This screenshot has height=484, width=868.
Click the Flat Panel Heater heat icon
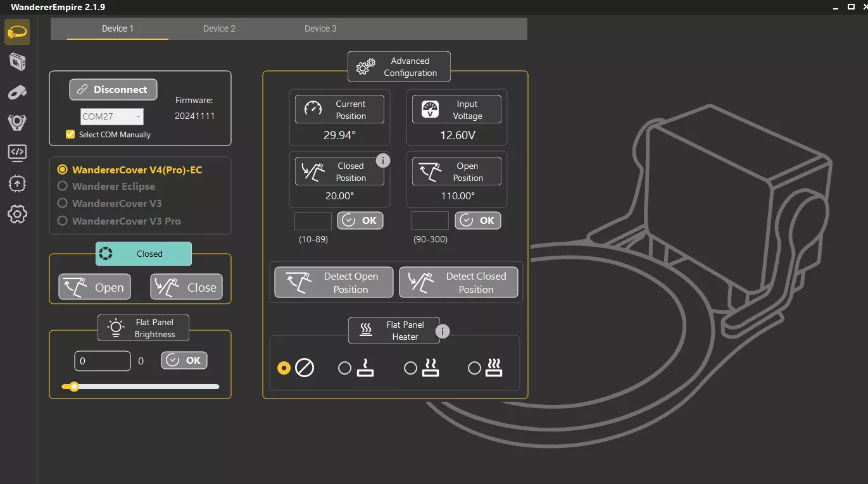pyautogui.click(x=366, y=330)
